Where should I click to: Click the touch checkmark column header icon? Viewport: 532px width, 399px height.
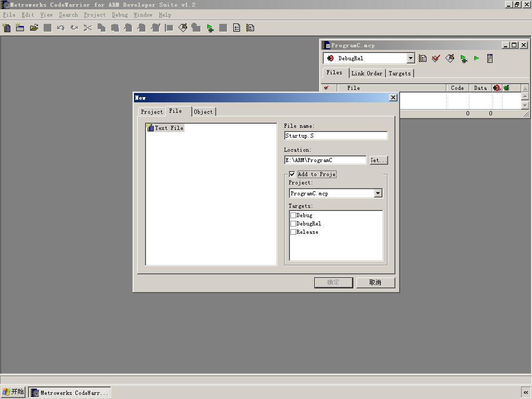(x=326, y=88)
